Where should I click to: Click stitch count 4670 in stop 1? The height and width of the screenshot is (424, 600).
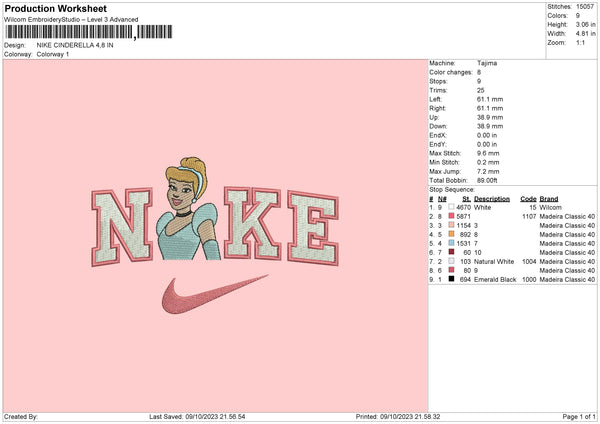[x=463, y=207]
